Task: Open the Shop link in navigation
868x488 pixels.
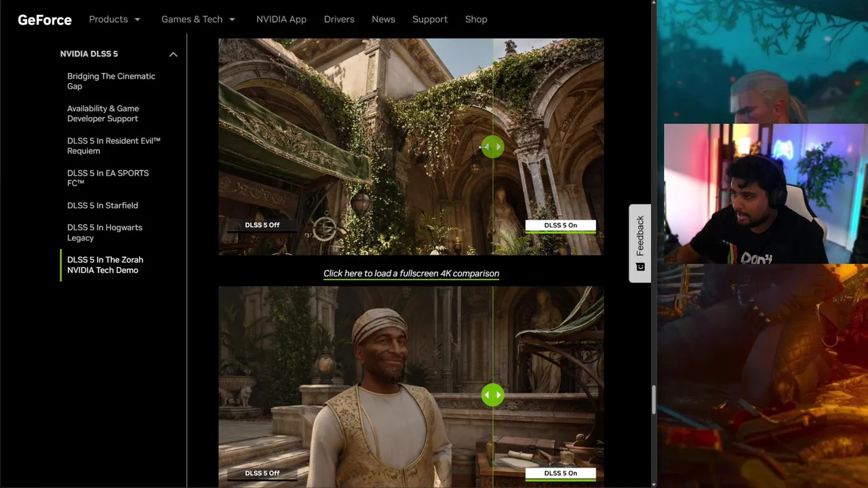Action: [x=476, y=19]
